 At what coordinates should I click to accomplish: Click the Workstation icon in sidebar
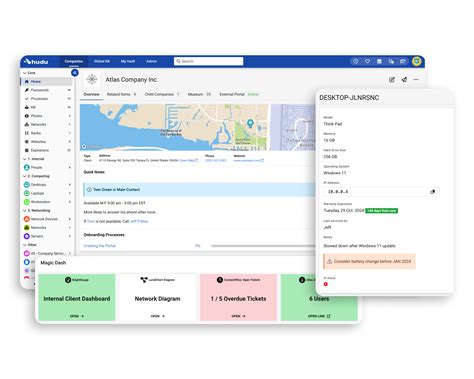tap(27, 202)
